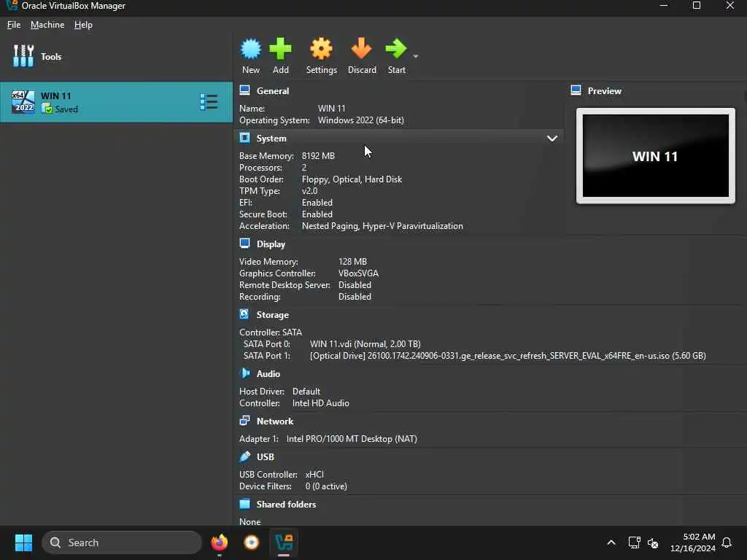Click the USB Controller xHCI value
Viewport: 747px width, 560px height.
point(314,474)
